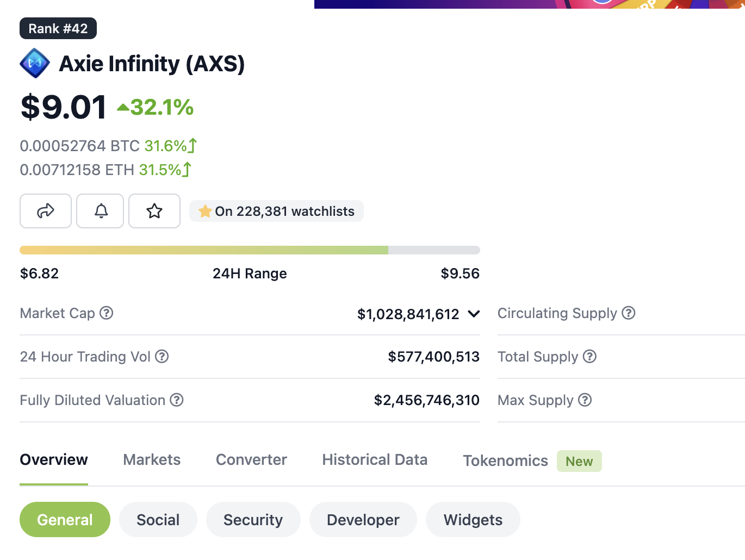Open price alert bell icon
The height and width of the screenshot is (560, 745).
coord(101,211)
